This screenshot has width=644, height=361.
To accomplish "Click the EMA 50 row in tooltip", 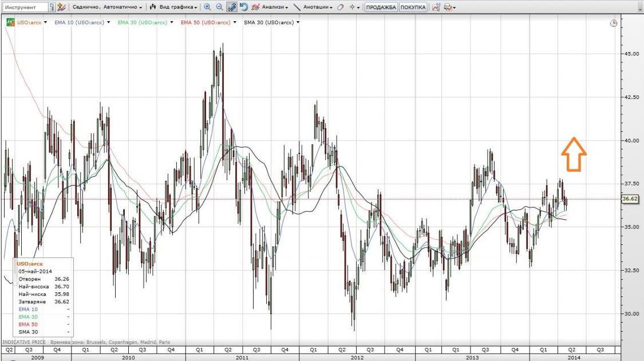I will pos(44,324).
